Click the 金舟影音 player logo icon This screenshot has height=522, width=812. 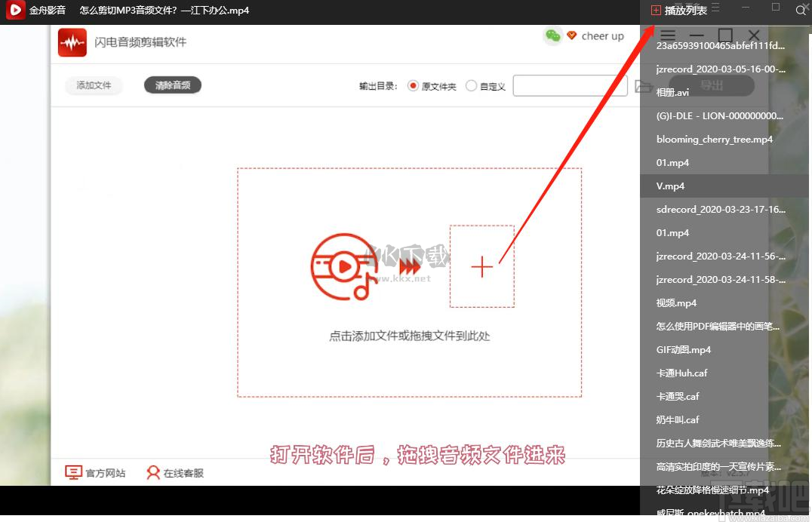[x=14, y=11]
